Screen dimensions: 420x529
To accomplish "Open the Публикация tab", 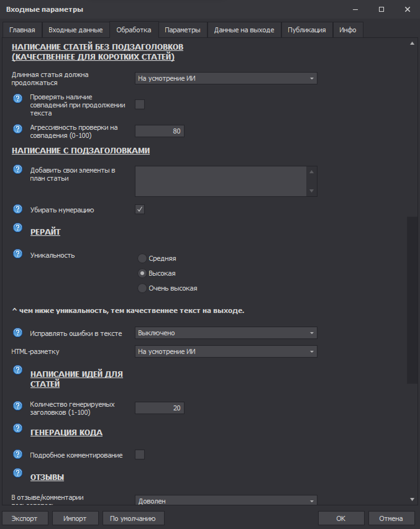I will [307, 30].
